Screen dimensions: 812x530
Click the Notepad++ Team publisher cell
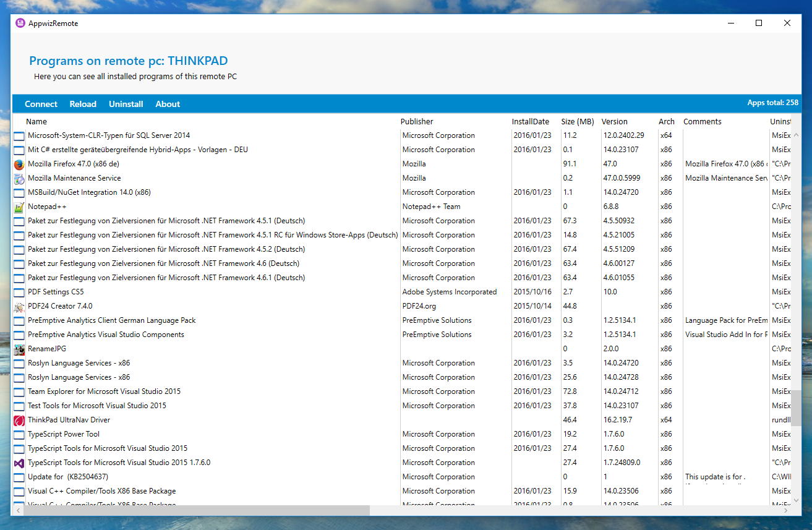click(x=432, y=207)
